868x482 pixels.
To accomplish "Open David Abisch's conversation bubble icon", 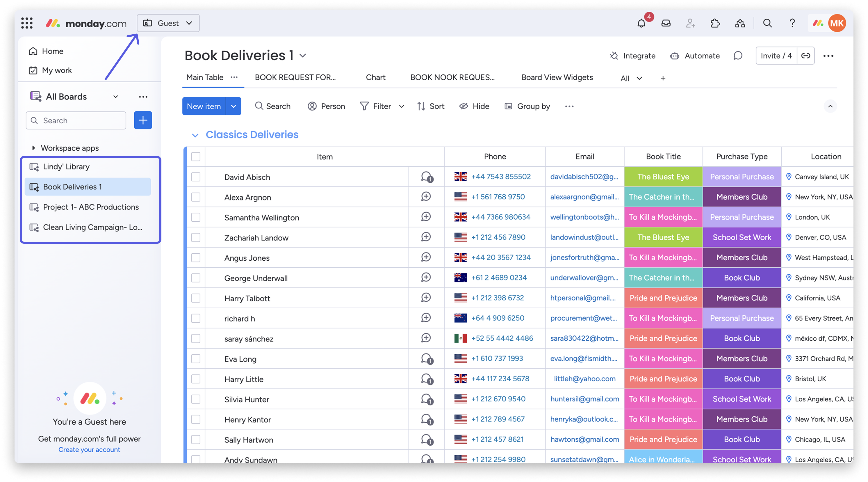I will (x=427, y=177).
